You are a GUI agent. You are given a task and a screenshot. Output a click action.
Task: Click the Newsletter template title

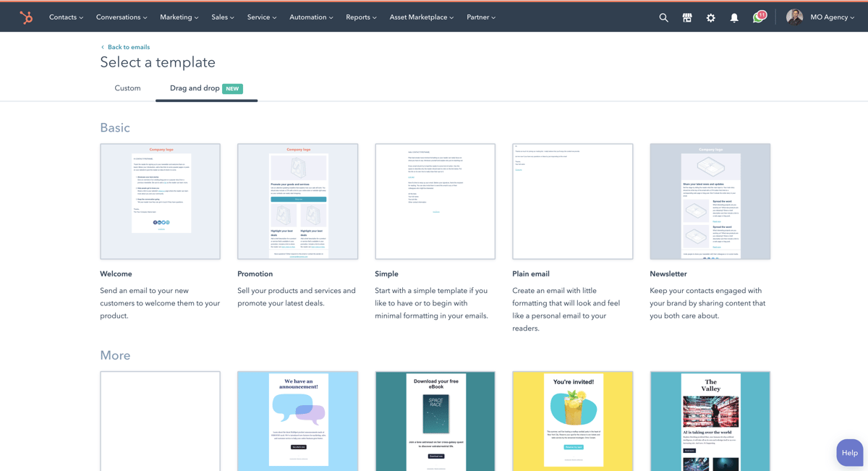tap(668, 274)
